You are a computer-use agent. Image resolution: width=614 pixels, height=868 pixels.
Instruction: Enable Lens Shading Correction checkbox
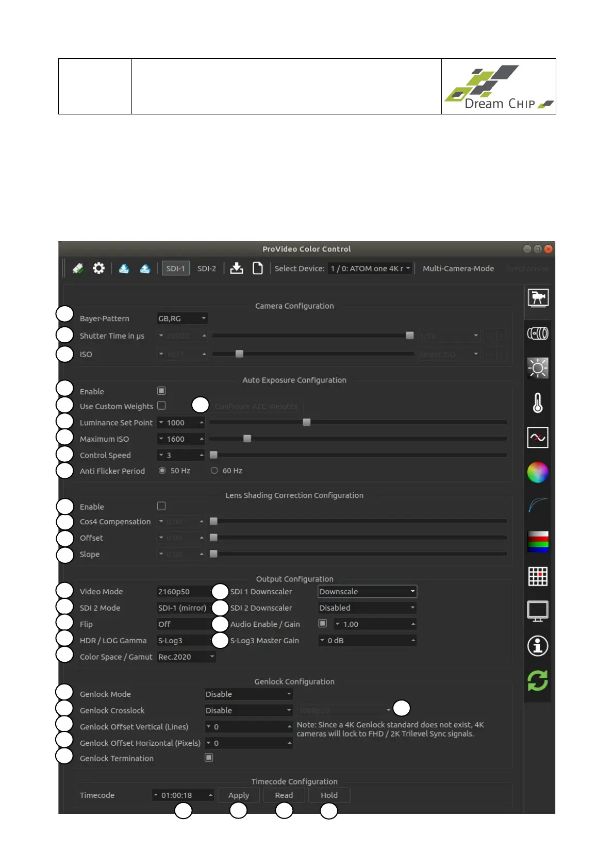tap(161, 506)
